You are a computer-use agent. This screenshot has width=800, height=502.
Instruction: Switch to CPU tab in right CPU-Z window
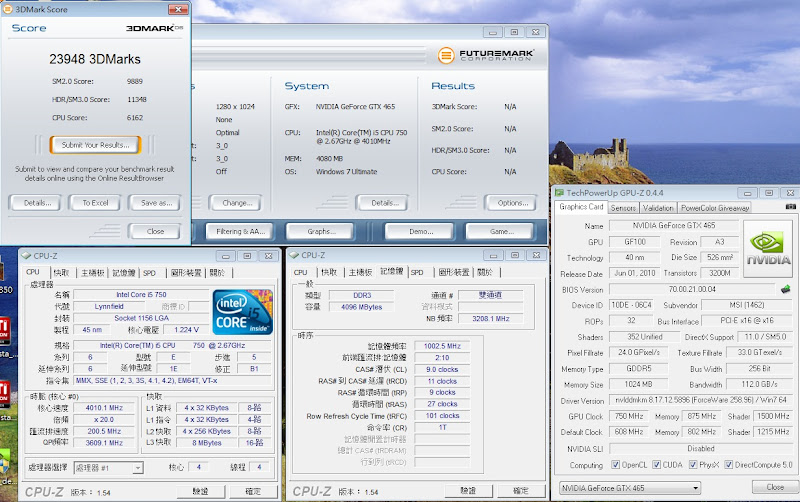click(x=301, y=272)
